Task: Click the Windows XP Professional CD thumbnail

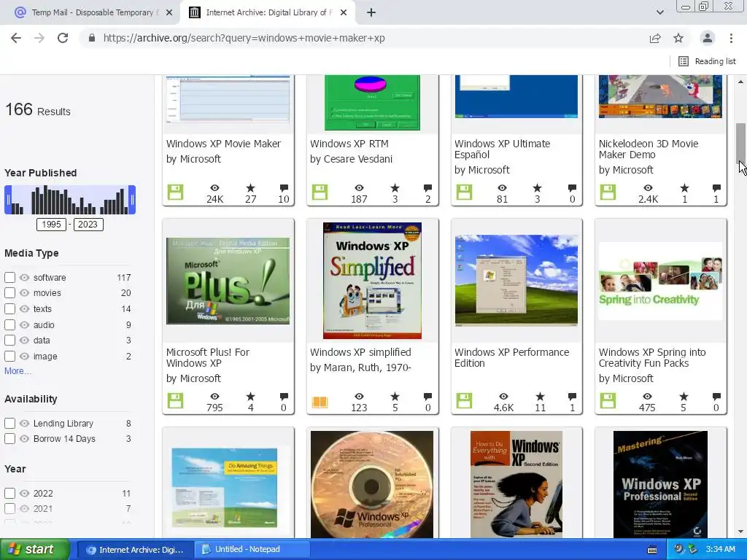Action: pyautogui.click(x=372, y=484)
